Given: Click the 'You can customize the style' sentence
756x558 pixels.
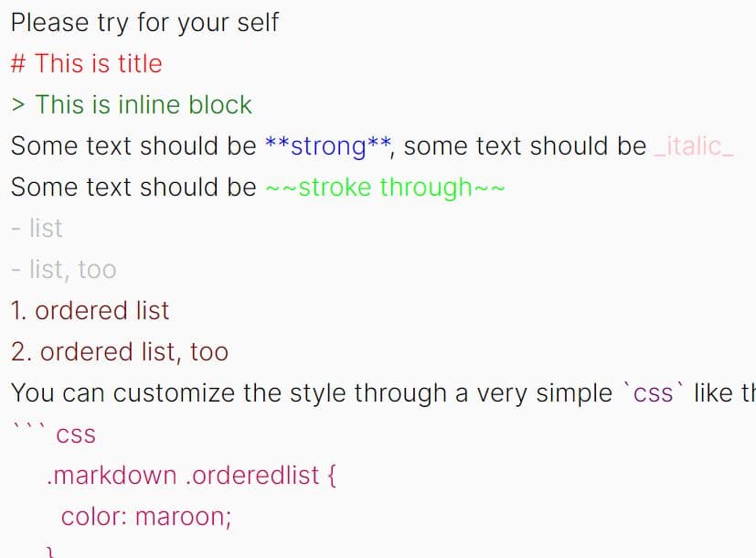Looking at the screenshot, I should click(x=383, y=393).
